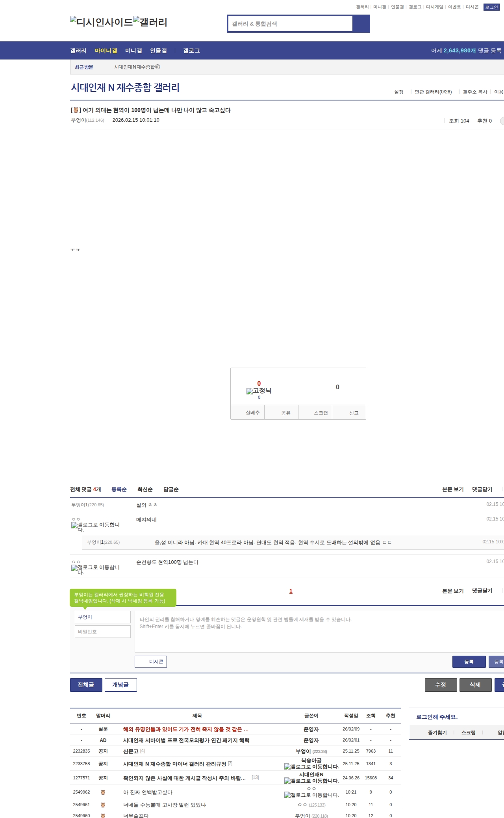Sort comments by 최신순
The height and width of the screenshot is (818, 504).
pyautogui.click(x=145, y=489)
